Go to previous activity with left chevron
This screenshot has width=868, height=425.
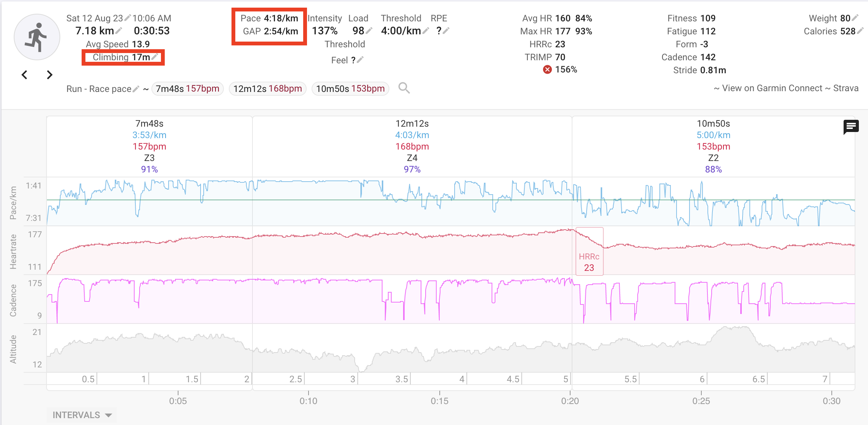(24, 75)
